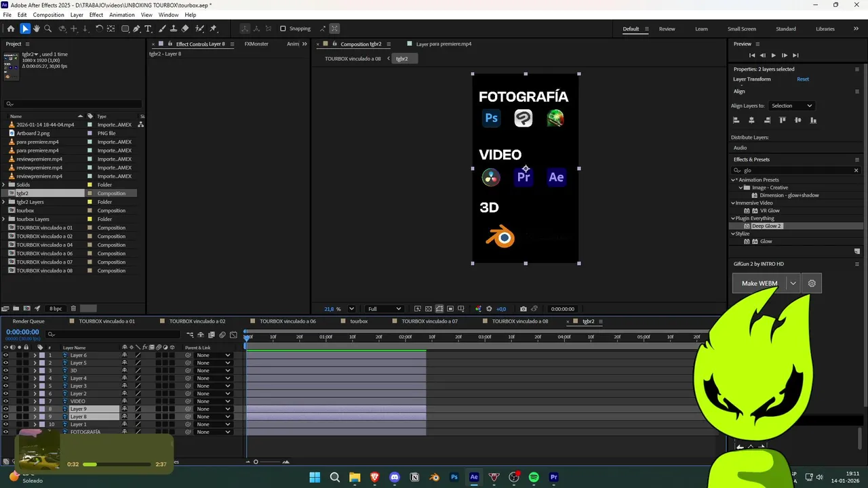Viewport: 868px width, 488px height.
Task: Toggle visibility of Layer 1
Action: point(5,424)
